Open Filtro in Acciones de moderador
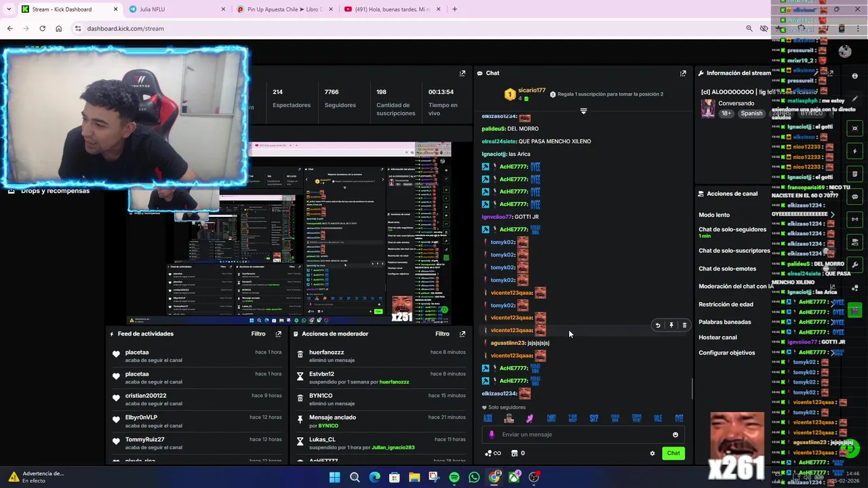The height and width of the screenshot is (488, 868). [442, 334]
